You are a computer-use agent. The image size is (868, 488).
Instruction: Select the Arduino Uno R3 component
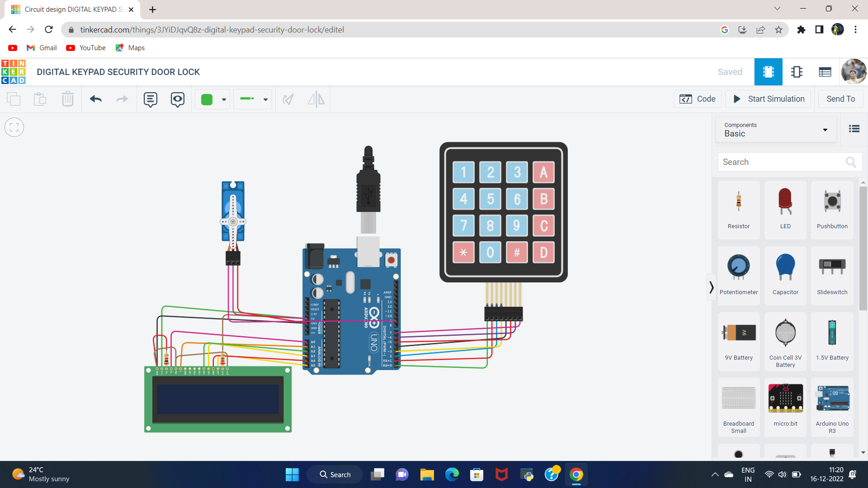[x=832, y=407]
